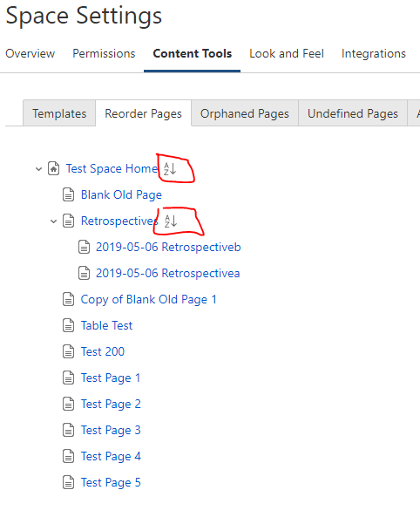Click the home page icon beside Test Space Home
The image size is (420, 524).
(53, 168)
